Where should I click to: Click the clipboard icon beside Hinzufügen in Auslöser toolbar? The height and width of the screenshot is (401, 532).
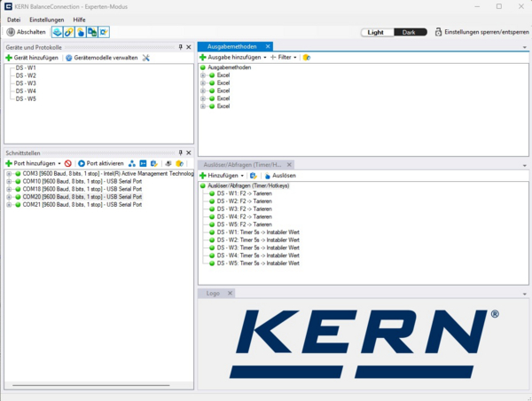tap(253, 176)
